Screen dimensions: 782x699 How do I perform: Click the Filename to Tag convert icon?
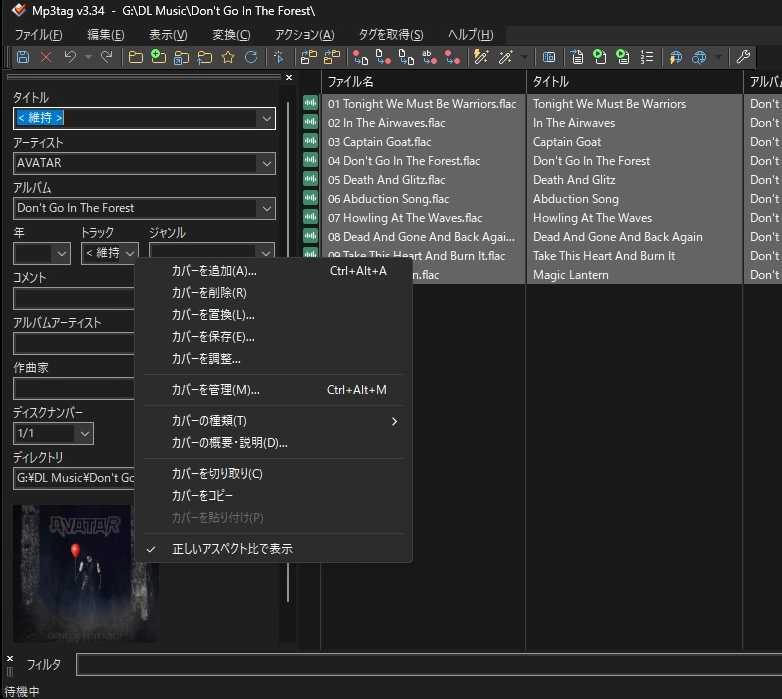(384, 57)
